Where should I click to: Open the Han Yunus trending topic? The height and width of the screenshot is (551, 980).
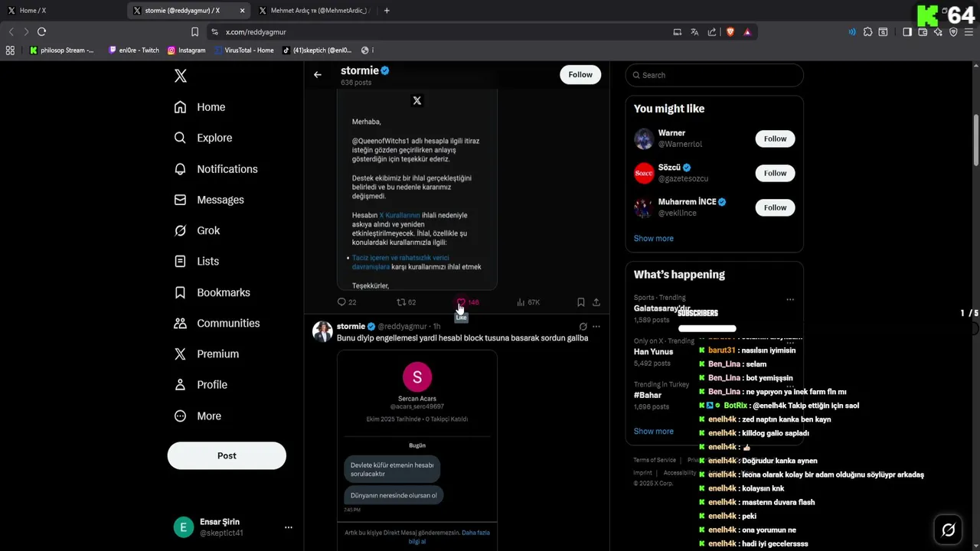652,352
